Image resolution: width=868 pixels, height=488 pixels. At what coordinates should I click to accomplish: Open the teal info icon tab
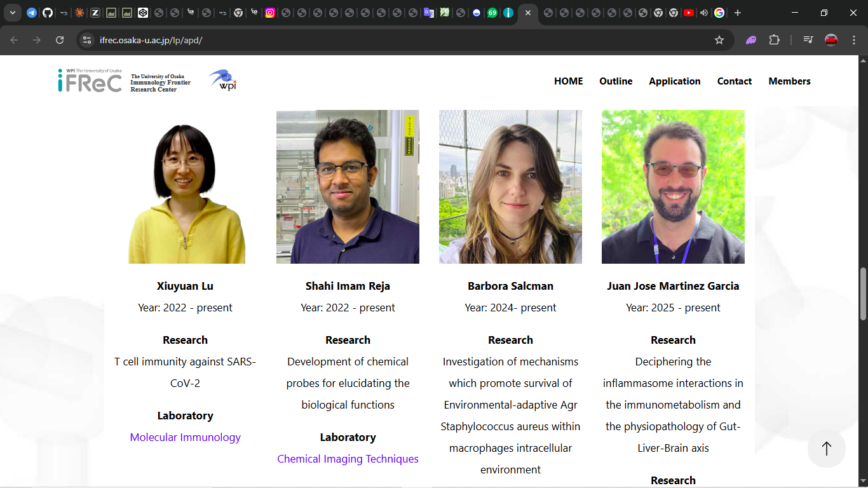click(508, 13)
